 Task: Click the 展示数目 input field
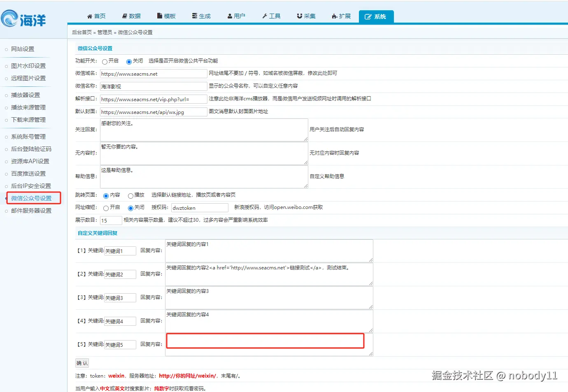pos(111,220)
